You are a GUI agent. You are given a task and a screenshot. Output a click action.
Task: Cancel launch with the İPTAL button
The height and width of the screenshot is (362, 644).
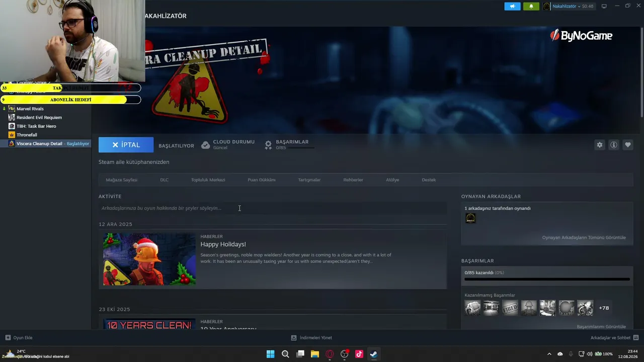(x=126, y=145)
